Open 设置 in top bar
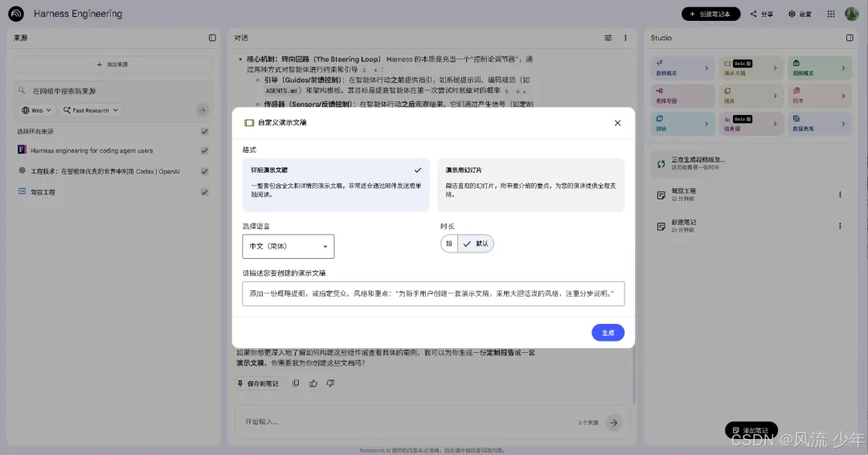The width and height of the screenshot is (868, 455). point(800,14)
